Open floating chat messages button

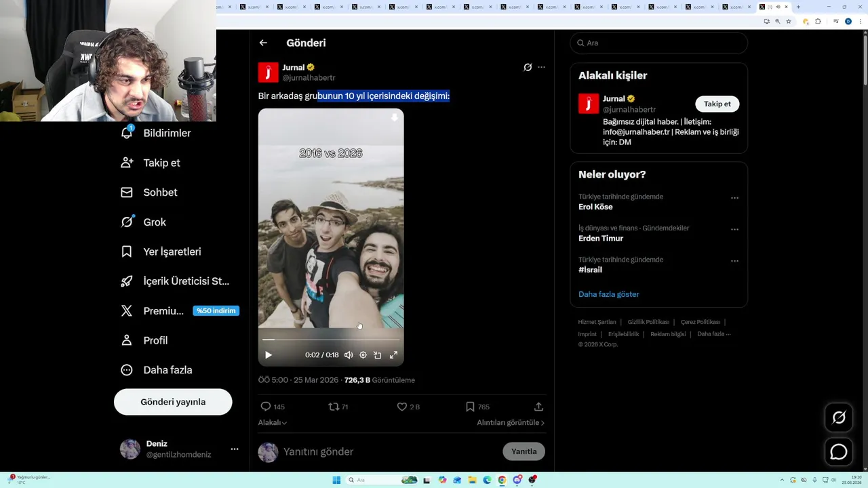pos(839,451)
